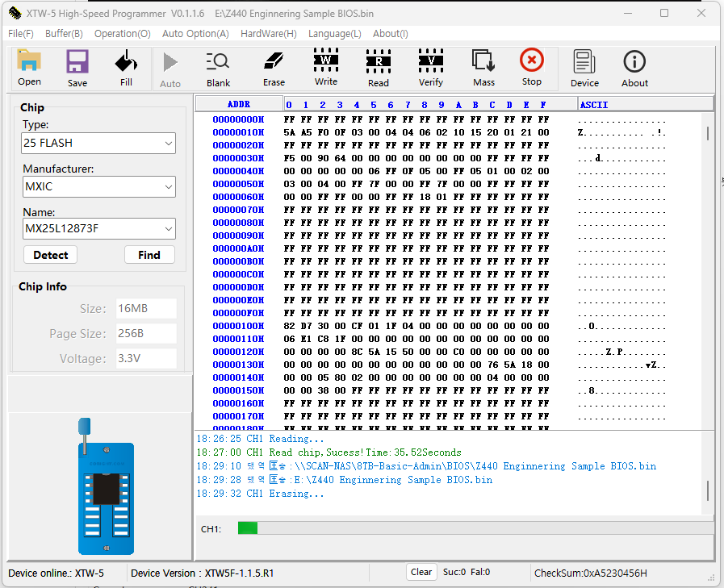Open the Language(L) menu
The width and height of the screenshot is (724, 588).
click(334, 34)
